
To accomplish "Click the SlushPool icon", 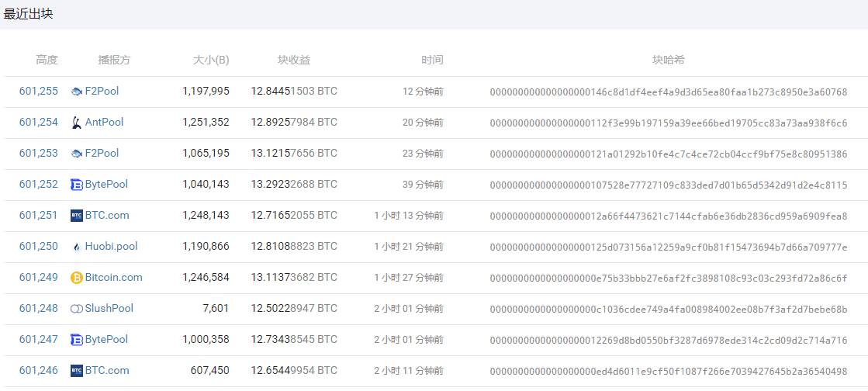I will [x=77, y=309].
